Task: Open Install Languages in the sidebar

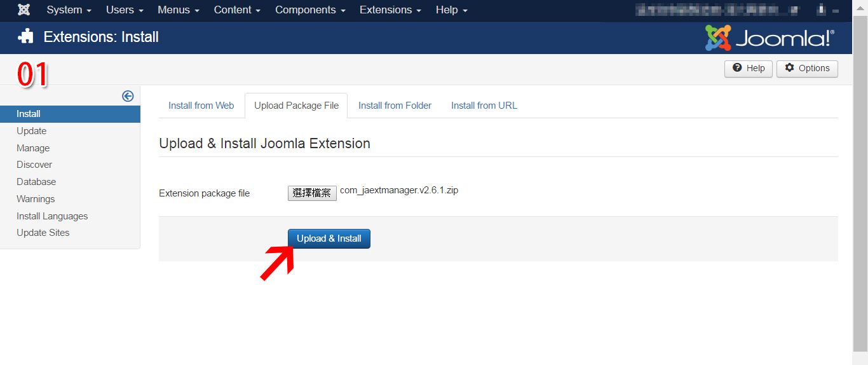Action: coord(52,216)
